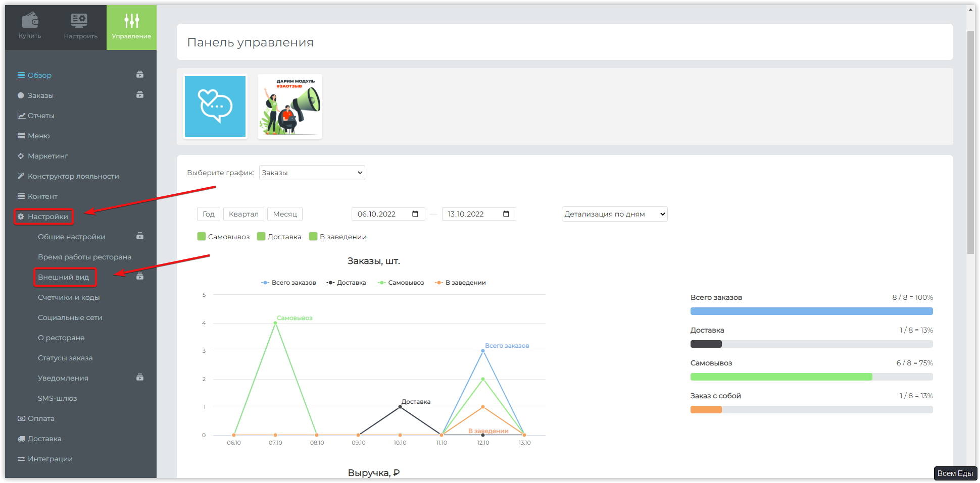Click the Контент list icon
Image resolution: width=980 pixels, height=483 pixels.
click(21, 196)
